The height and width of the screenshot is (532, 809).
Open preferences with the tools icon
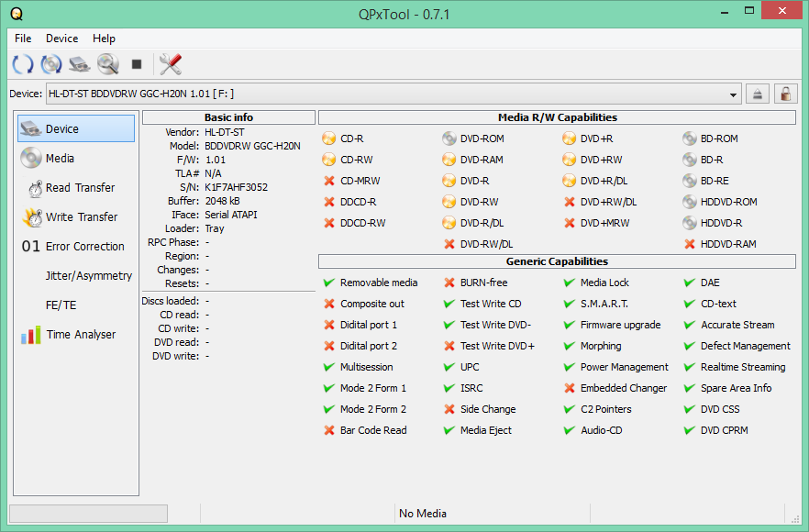(171, 64)
